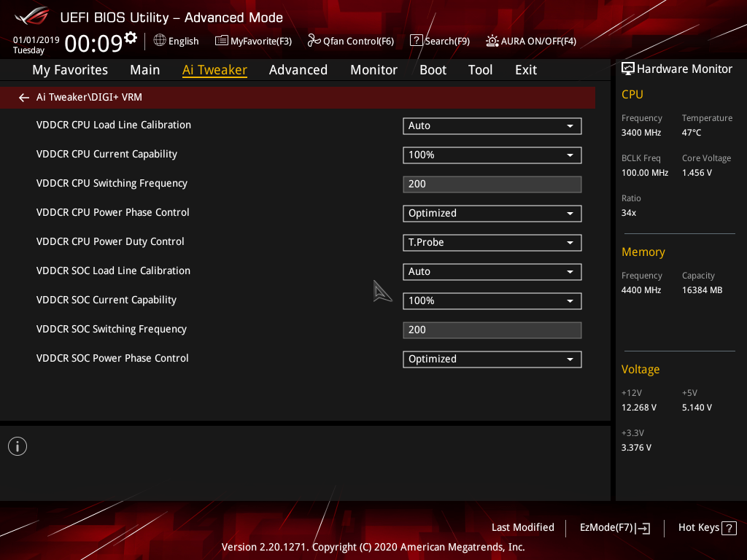Open VDDCR SOC Current Capability dropdown
747x560 pixels.
coord(492,301)
